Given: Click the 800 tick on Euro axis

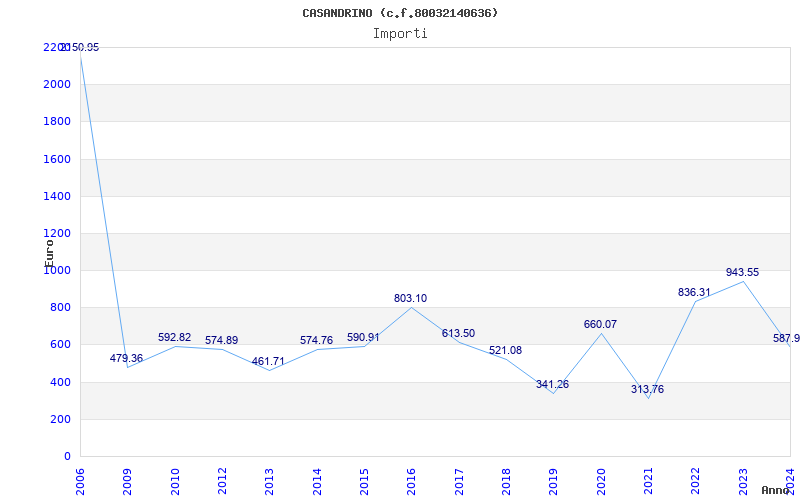Looking at the screenshot, I should [x=60, y=307].
